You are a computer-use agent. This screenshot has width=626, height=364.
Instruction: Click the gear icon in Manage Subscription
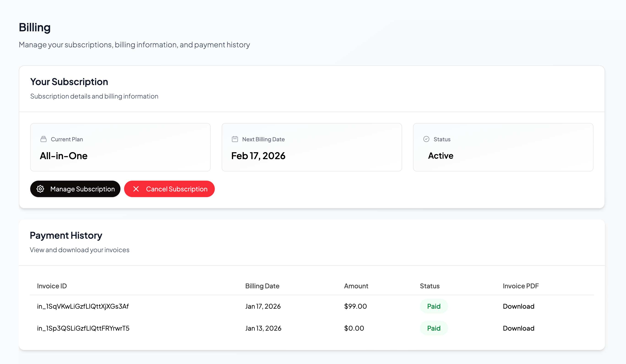point(40,189)
